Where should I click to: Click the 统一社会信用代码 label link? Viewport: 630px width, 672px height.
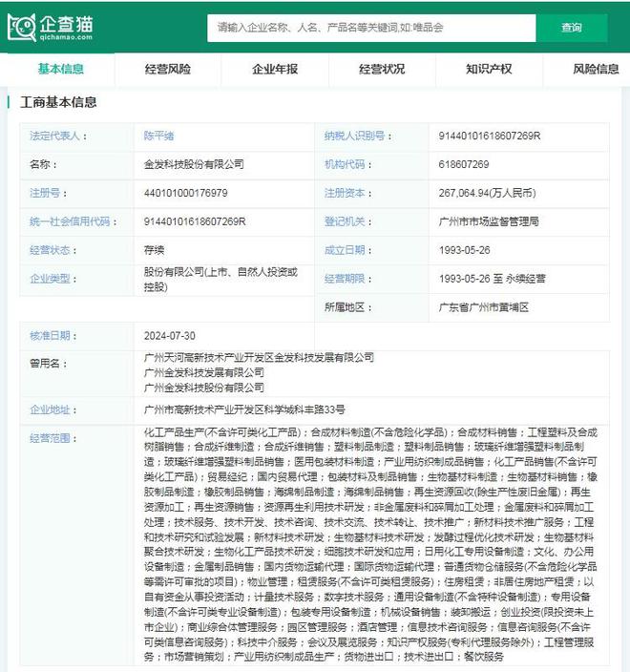pos(70,221)
